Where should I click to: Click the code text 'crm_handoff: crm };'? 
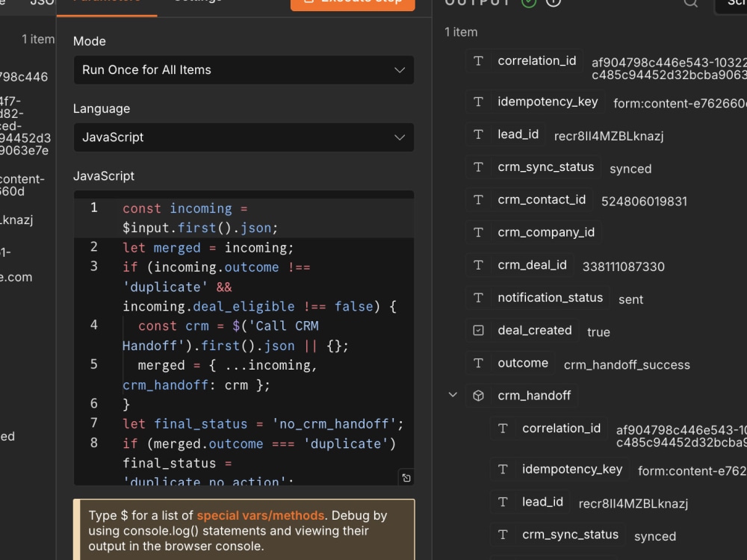(196, 385)
